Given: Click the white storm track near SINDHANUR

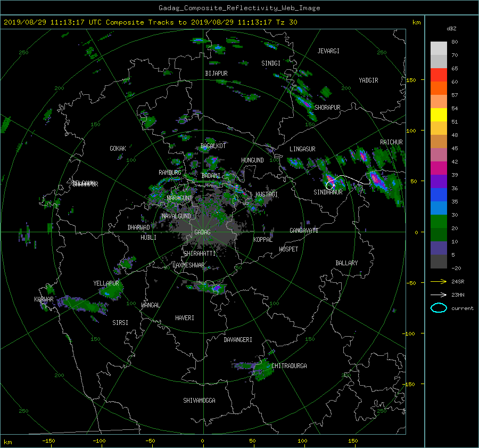Looking at the screenshot, I should click(348, 182).
